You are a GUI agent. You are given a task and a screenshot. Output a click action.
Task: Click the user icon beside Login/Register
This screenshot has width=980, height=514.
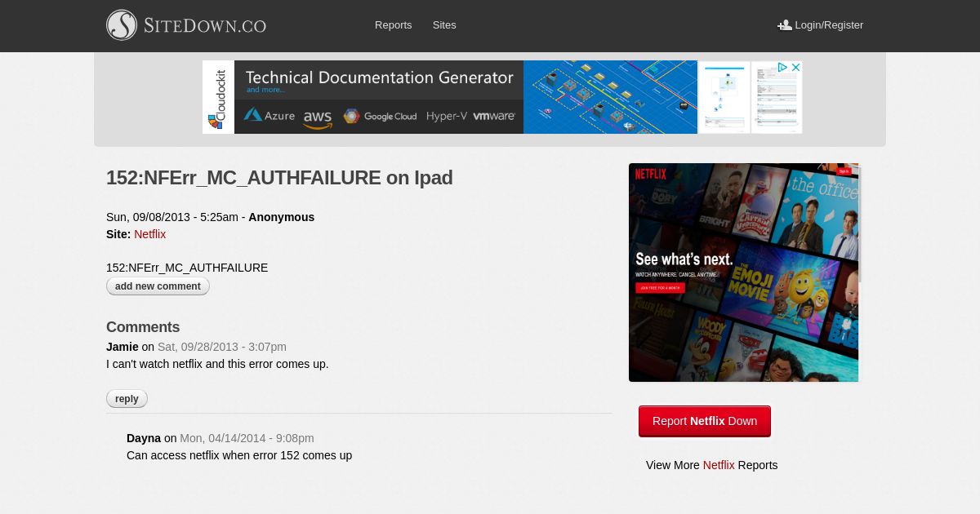coord(785,25)
